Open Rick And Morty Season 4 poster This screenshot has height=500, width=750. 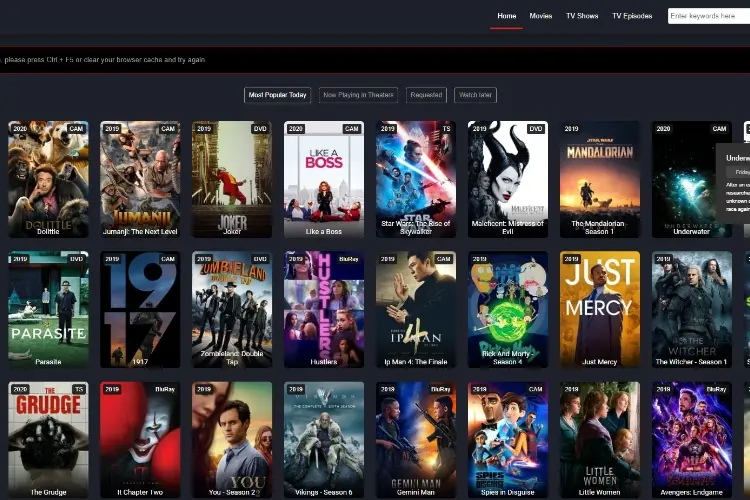click(x=507, y=310)
